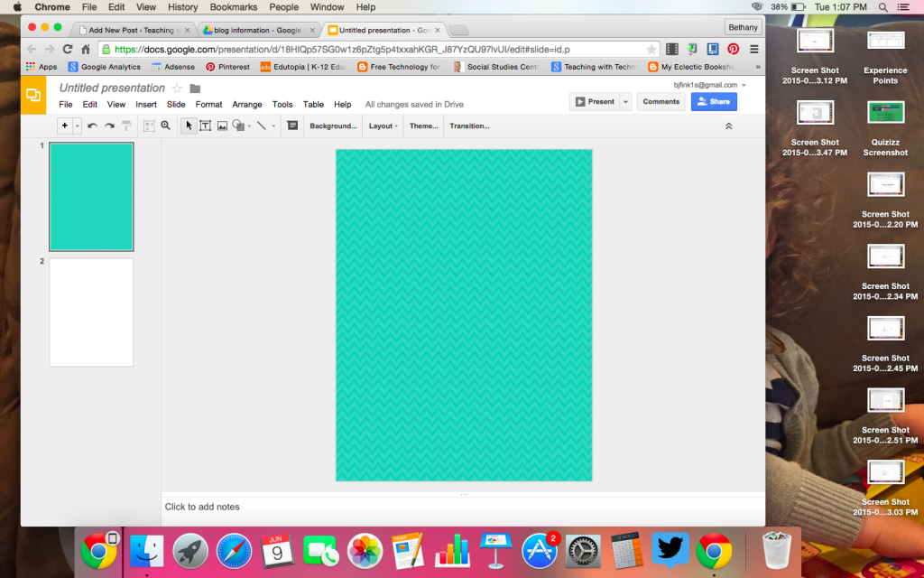Open the Pinterest bookmark
Viewport: 924px width, 578px height.
tap(227, 67)
